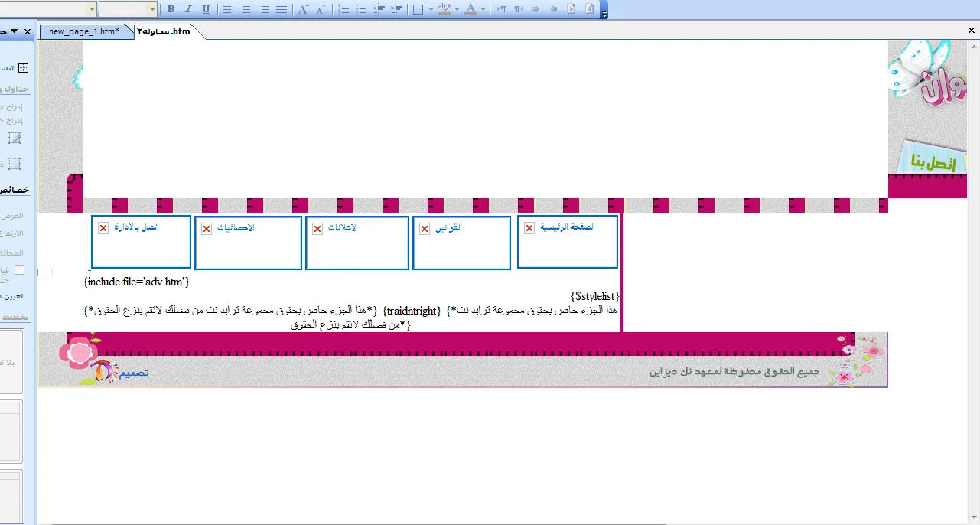This screenshot has height=525, width=980.
Task: Underline the selected text
Action: [206, 9]
